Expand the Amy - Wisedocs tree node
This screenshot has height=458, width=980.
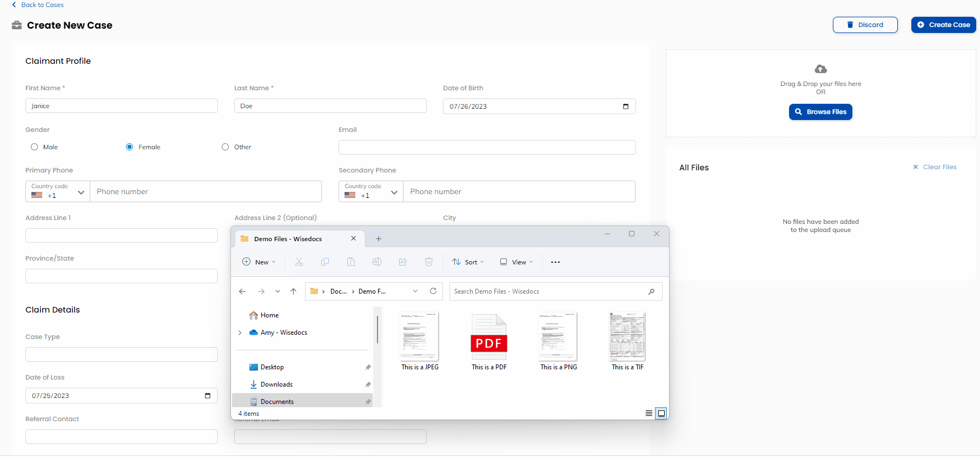(x=240, y=333)
